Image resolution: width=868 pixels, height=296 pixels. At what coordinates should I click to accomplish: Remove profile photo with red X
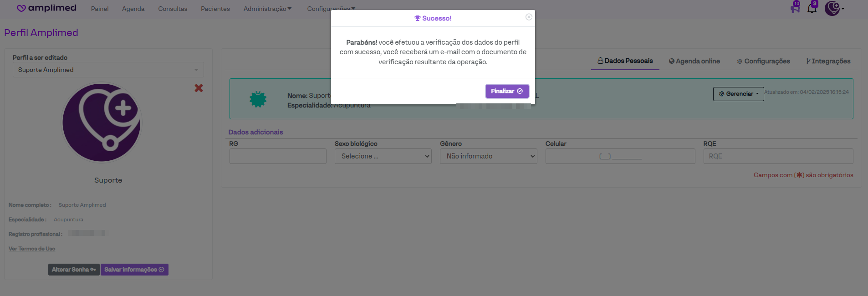click(199, 88)
